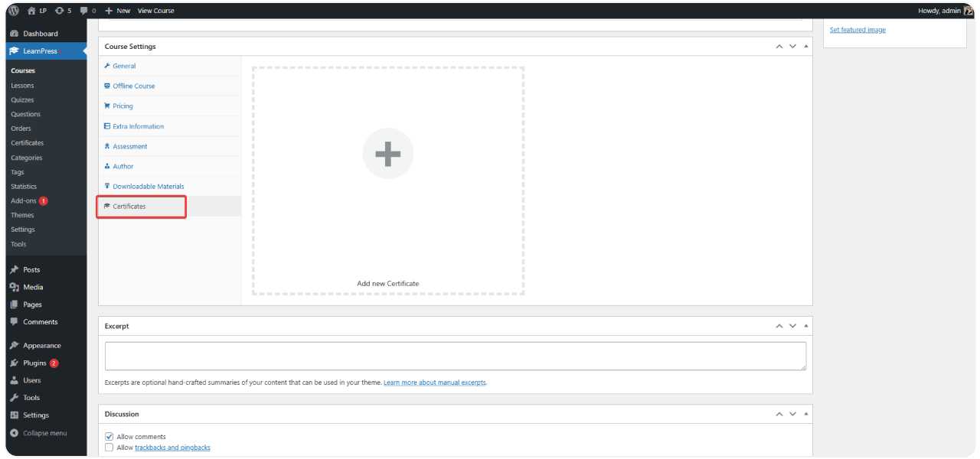Move the Excerpt panel down
This screenshot has width=980, height=459.
792,326
